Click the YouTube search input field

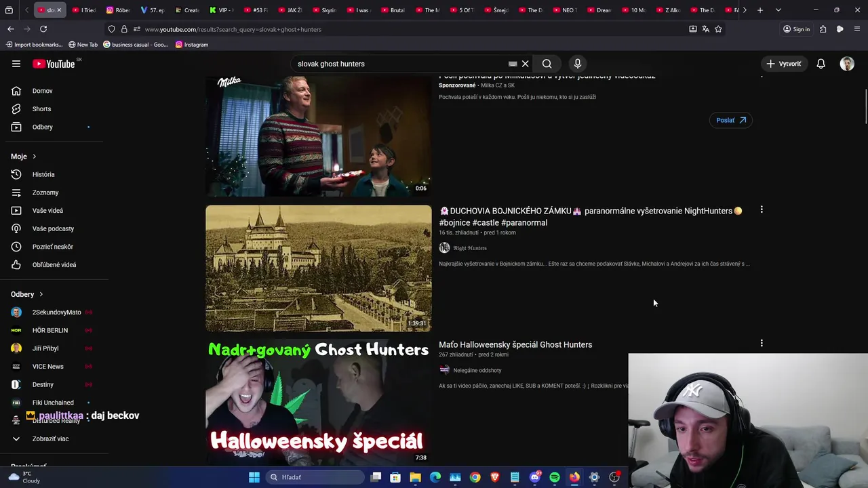[400, 64]
